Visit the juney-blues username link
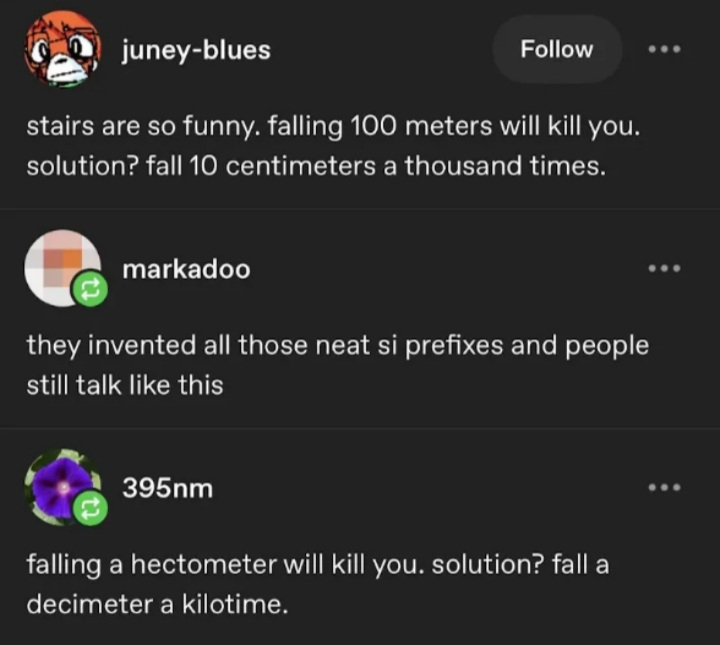 click(196, 50)
